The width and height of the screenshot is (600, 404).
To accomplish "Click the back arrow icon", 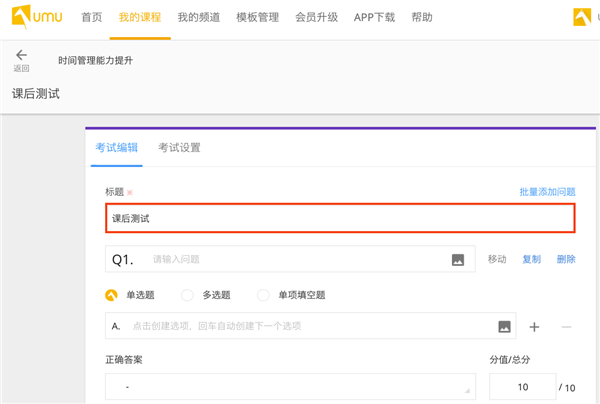I will (x=21, y=55).
